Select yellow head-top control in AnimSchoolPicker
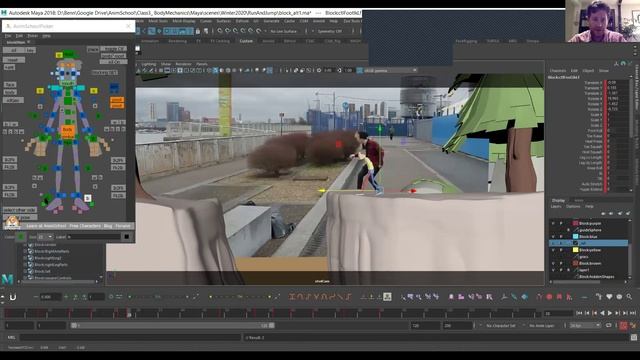 (x=59, y=55)
